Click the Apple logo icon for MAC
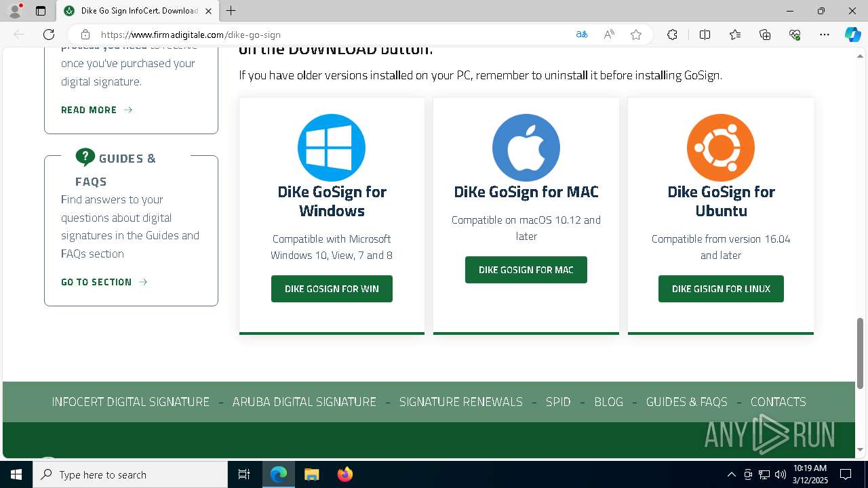The image size is (868, 488). pyautogui.click(x=526, y=148)
